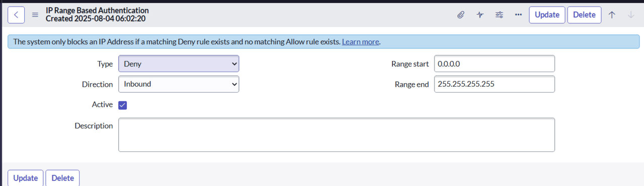The width and height of the screenshot is (644, 186).
Task: Open the form context hamburger menu
Action: click(x=35, y=15)
